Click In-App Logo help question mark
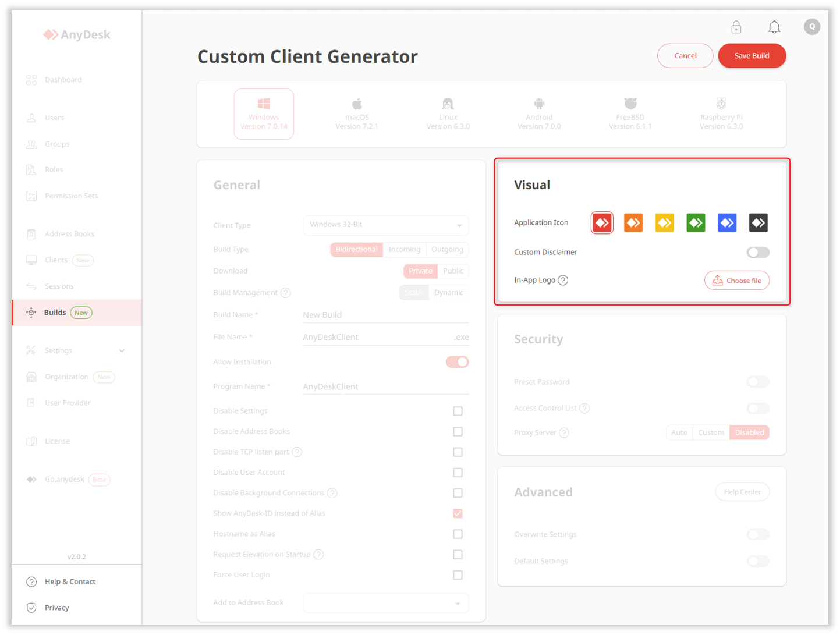 [x=563, y=280]
